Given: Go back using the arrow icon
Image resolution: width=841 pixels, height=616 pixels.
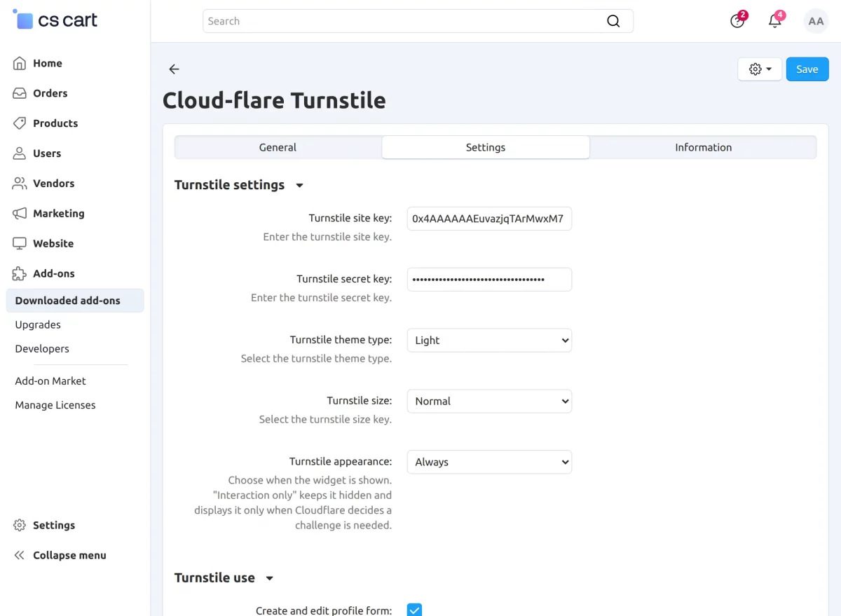Looking at the screenshot, I should (x=175, y=69).
